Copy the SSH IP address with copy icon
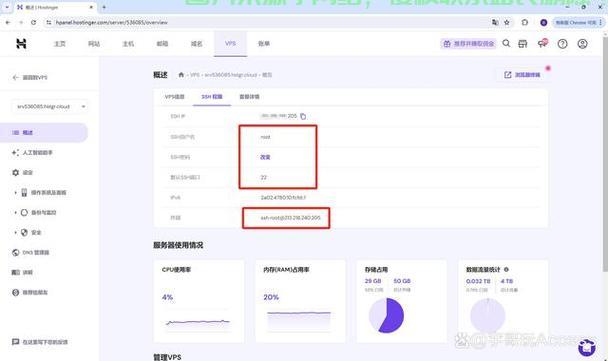608x361 pixels. [x=303, y=116]
